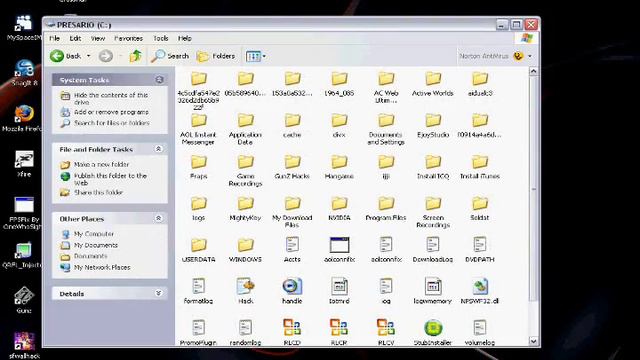Click the Norton AntiVirus toolbar icon

pos(518,56)
